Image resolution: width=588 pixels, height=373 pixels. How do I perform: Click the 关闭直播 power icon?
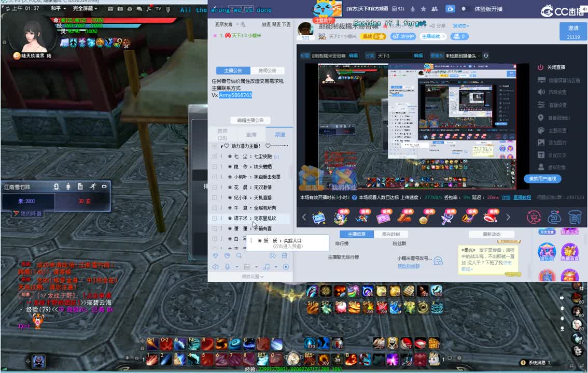click(x=540, y=67)
